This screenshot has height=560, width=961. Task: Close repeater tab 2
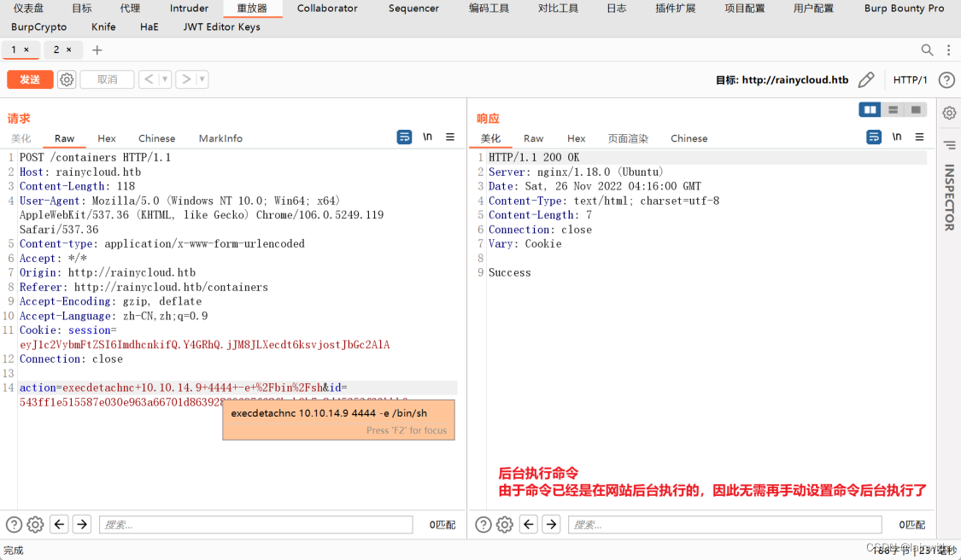[68, 50]
